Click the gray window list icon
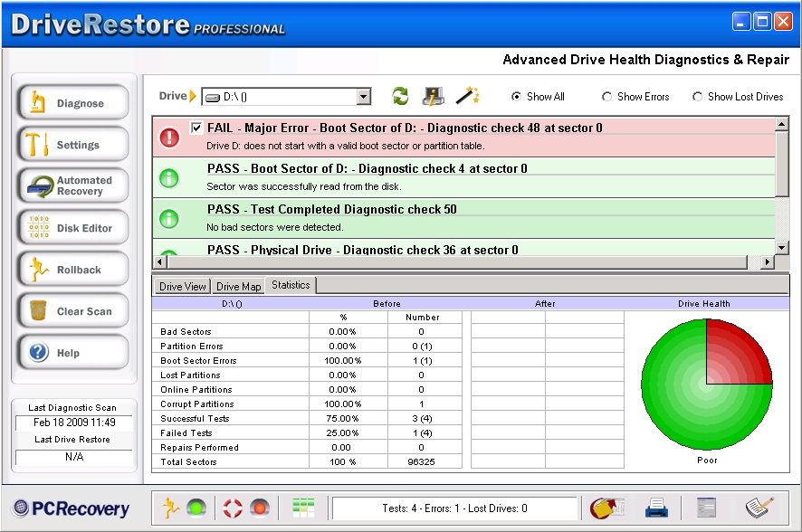Image resolution: width=802 pixels, height=532 pixels. tap(706, 508)
